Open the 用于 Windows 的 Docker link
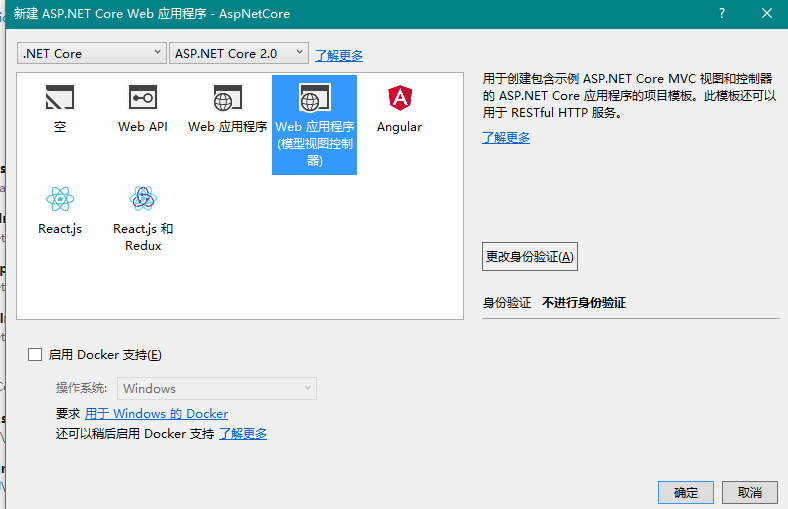788x509 pixels. (156, 414)
